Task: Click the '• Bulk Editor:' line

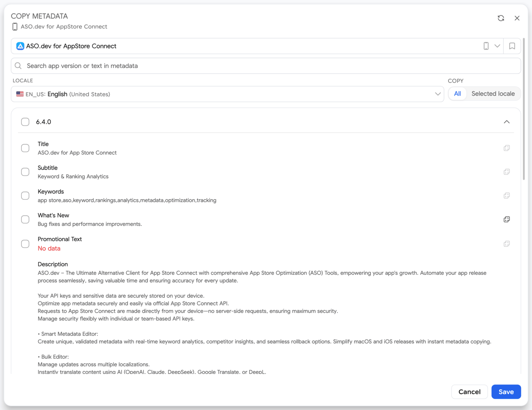Action: point(53,357)
